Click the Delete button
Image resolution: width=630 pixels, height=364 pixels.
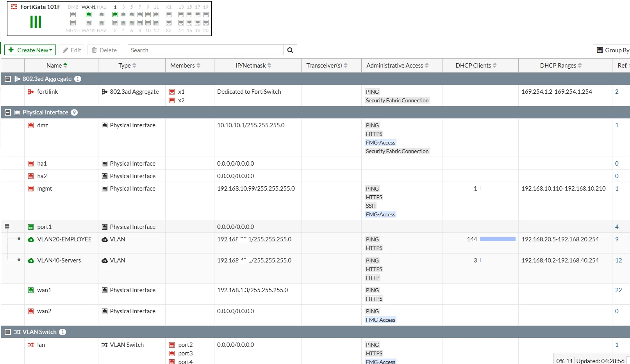[104, 50]
